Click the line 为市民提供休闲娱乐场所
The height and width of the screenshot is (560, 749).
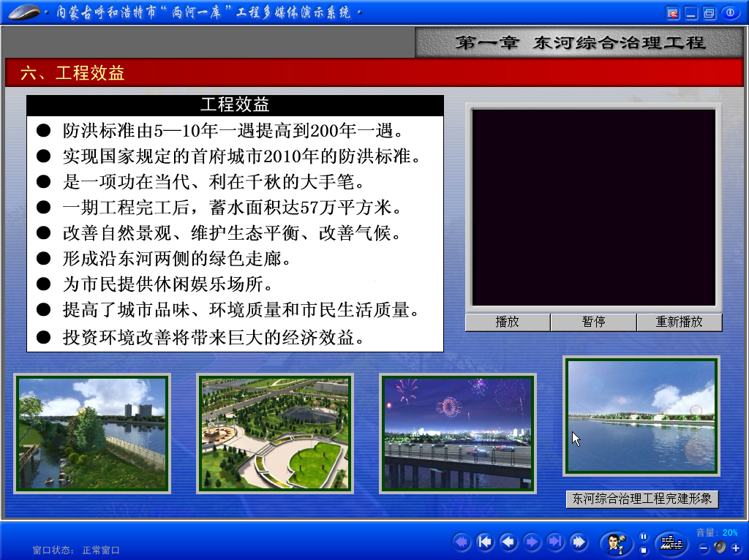click(x=168, y=284)
